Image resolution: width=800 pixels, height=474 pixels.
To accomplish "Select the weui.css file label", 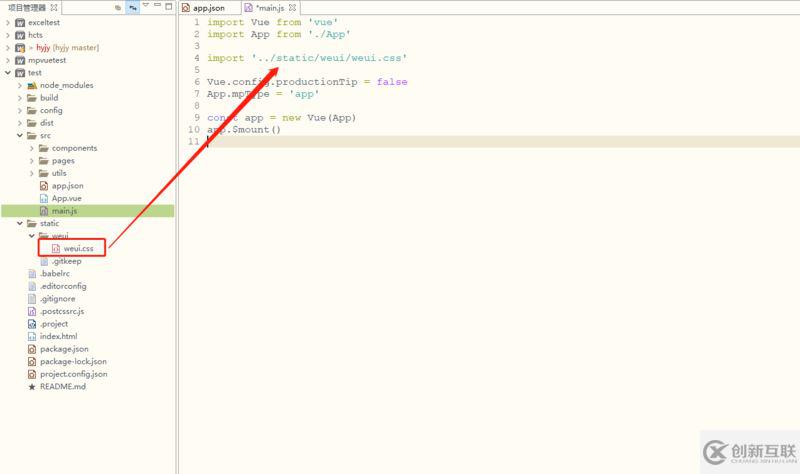I will click(x=79, y=248).
